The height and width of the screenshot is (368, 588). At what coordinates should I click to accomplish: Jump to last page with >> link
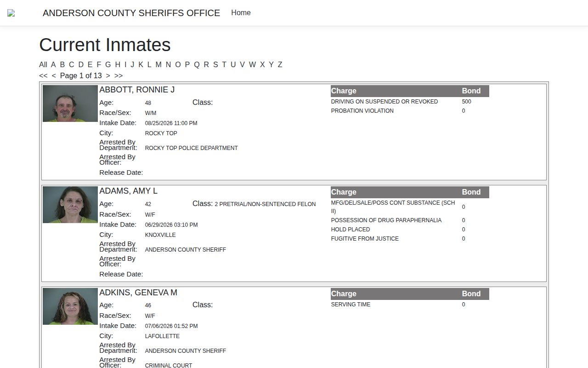pyautogui.click(x=119, y=75)
